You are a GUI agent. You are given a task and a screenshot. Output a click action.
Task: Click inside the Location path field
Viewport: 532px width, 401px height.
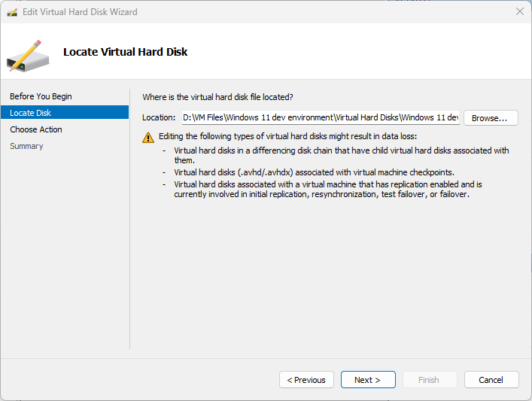(320, 117)
